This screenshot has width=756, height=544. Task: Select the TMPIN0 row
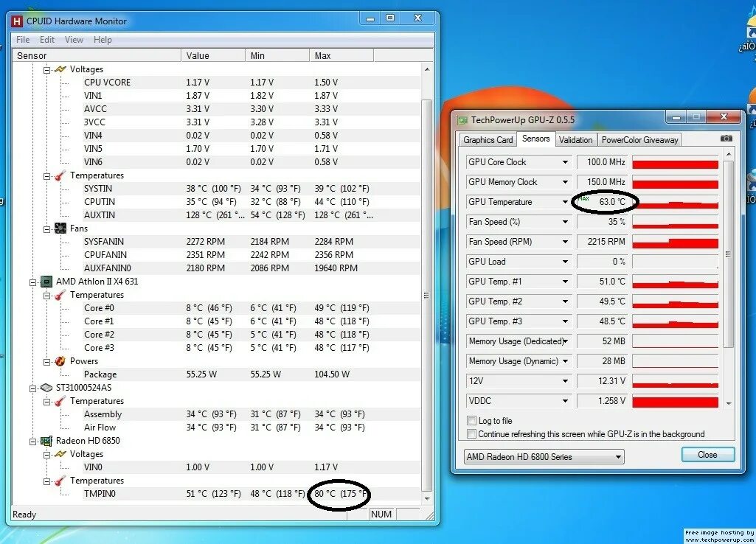pos(252,493)
